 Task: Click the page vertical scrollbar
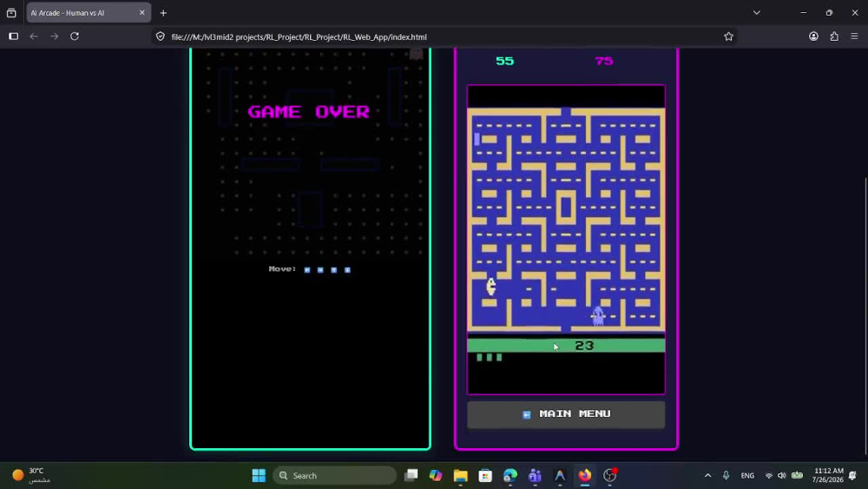pos(865,317)
